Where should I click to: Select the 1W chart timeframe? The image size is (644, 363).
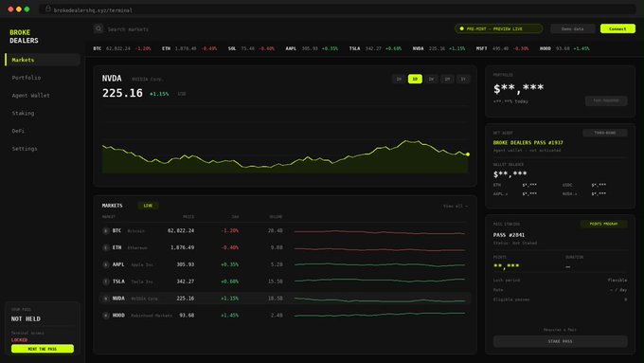(x=431, y=79)
